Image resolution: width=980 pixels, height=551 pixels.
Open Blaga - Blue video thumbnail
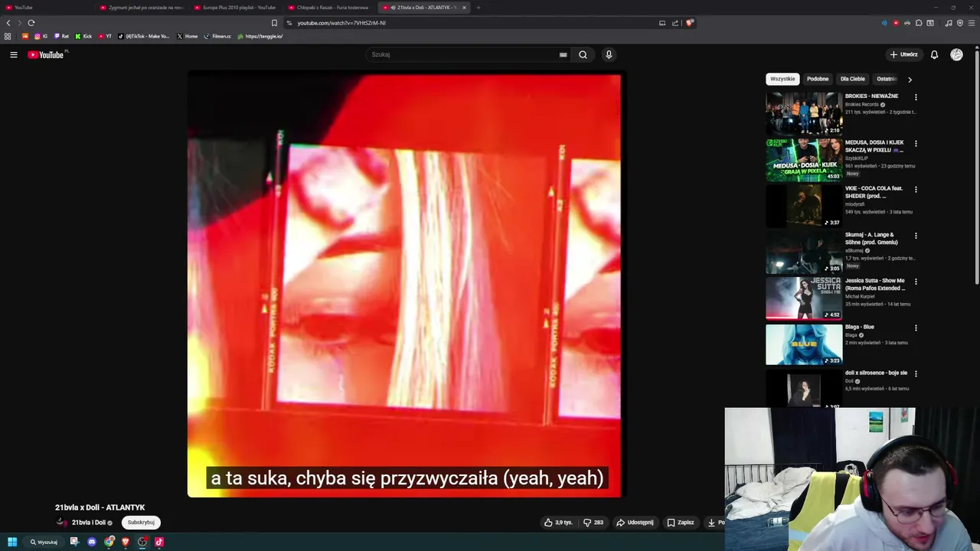804,344
